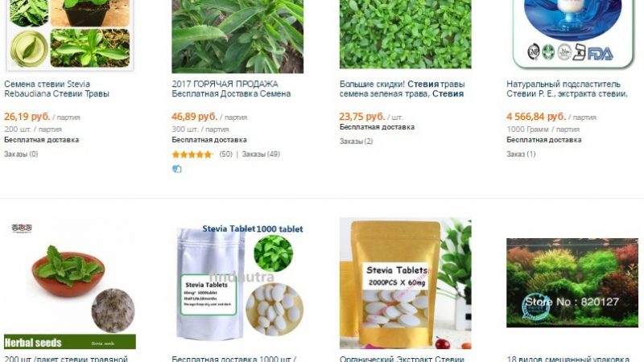644x362 pixels.
Task: Open the tall stevia plant product photo
Action: [x=237, y=36]
